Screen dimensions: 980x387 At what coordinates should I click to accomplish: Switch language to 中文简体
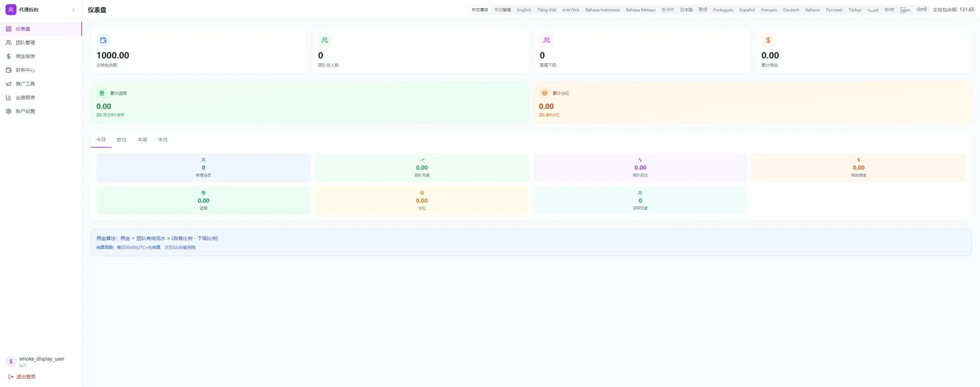click(480, 10)
